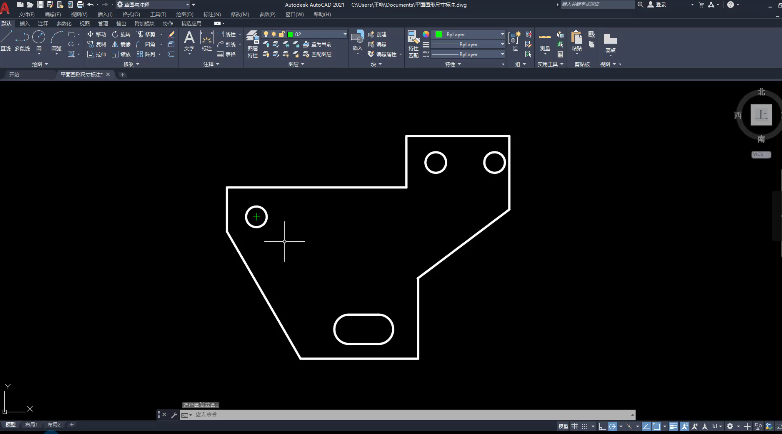Toggle object snap tracking in status bar
Image resolution: width=782 pixels, height=434 pixels.
point(646,427)
